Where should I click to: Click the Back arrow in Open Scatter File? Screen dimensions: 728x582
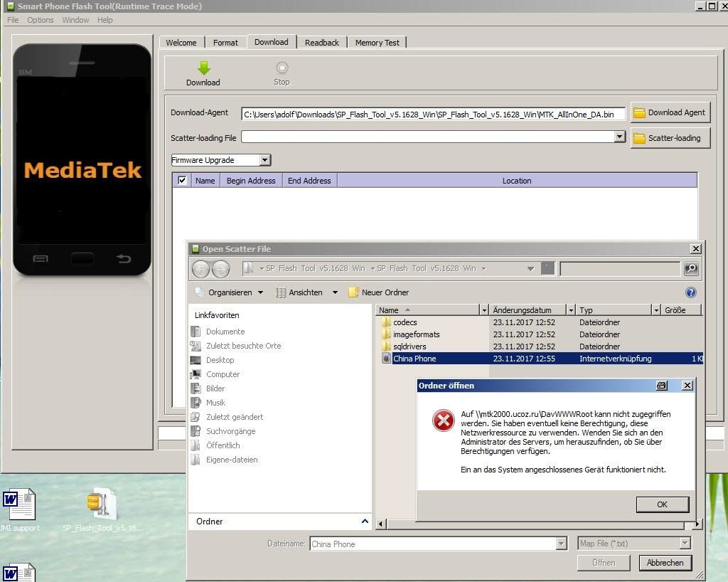[x=201, y=269]
